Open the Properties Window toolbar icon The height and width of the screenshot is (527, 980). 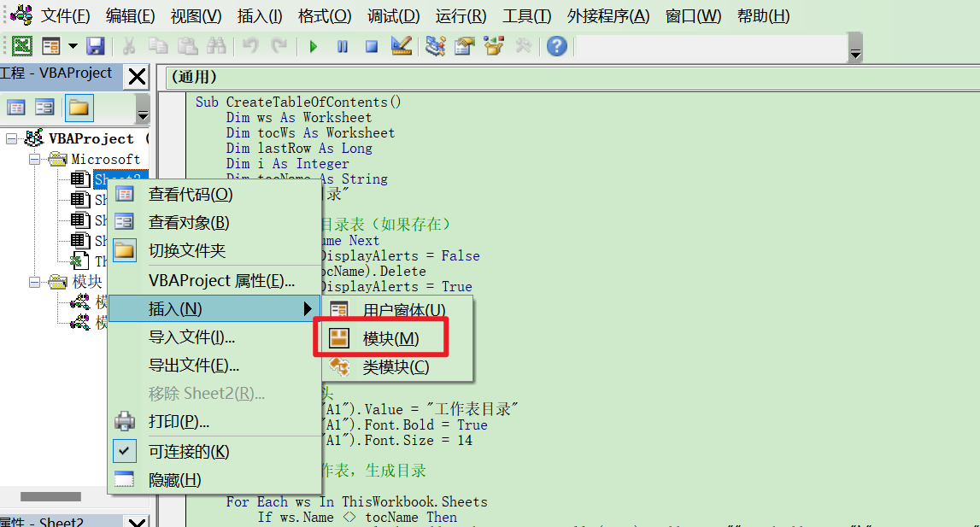coord(465,46)
